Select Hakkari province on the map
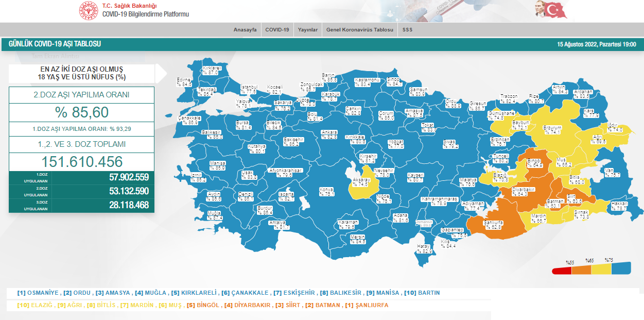The width and height of the screenshot is (644, 320). (619, 206)
